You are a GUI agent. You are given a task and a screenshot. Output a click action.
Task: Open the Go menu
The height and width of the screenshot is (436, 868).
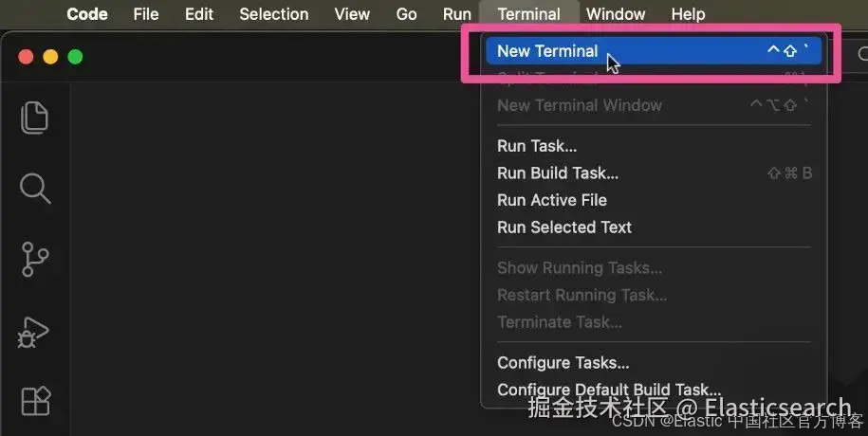pyautogui.click(x=406, y=14)
